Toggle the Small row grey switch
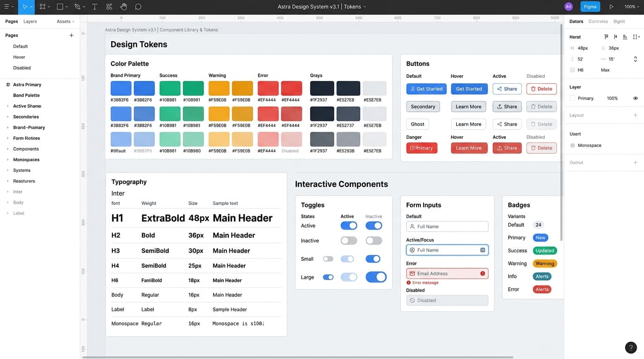 (328, 259)
